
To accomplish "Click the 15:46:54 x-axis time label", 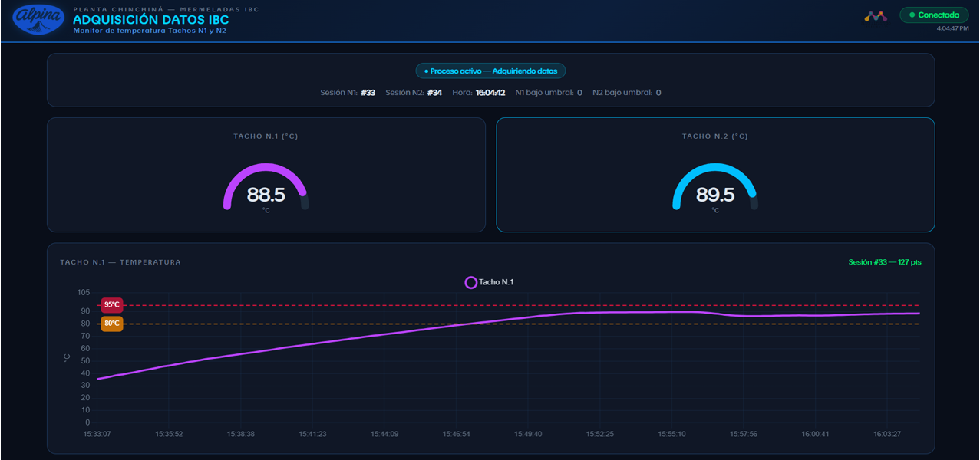I will [x=456, y=434].
